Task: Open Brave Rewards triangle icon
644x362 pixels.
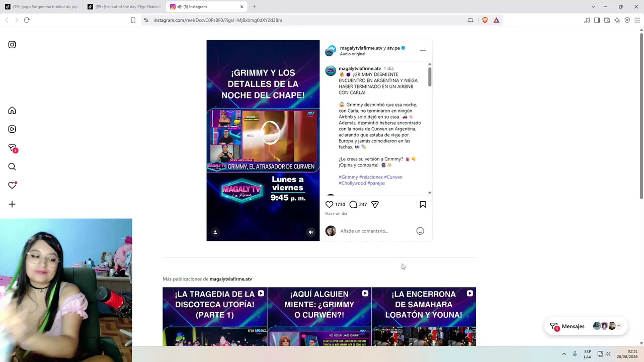Action: (496, 20)
